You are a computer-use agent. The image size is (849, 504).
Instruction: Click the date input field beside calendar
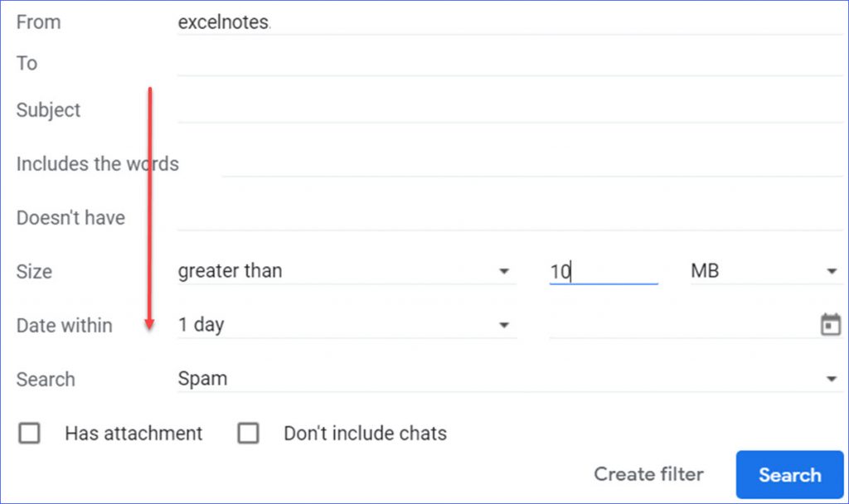point(680,325)
